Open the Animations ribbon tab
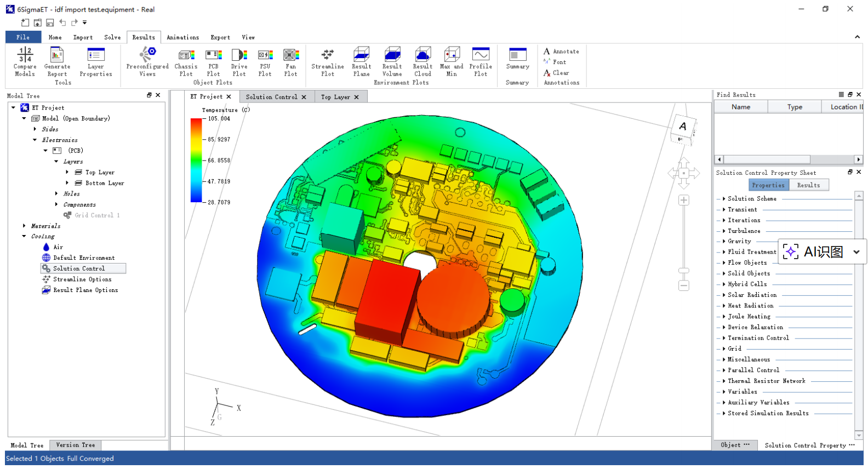 pyautogui.click(x=182, y=37)
